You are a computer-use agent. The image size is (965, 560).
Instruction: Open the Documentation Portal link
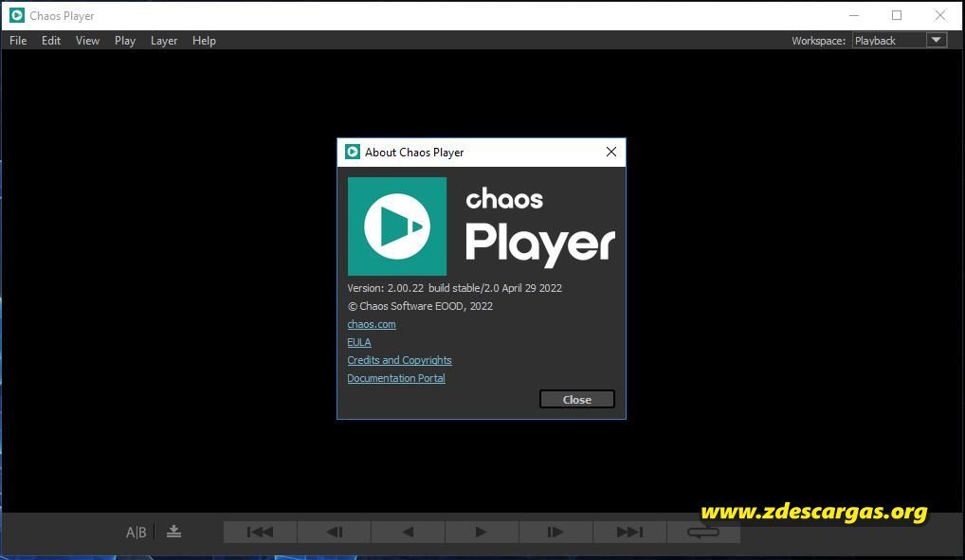tap(395, 378)
